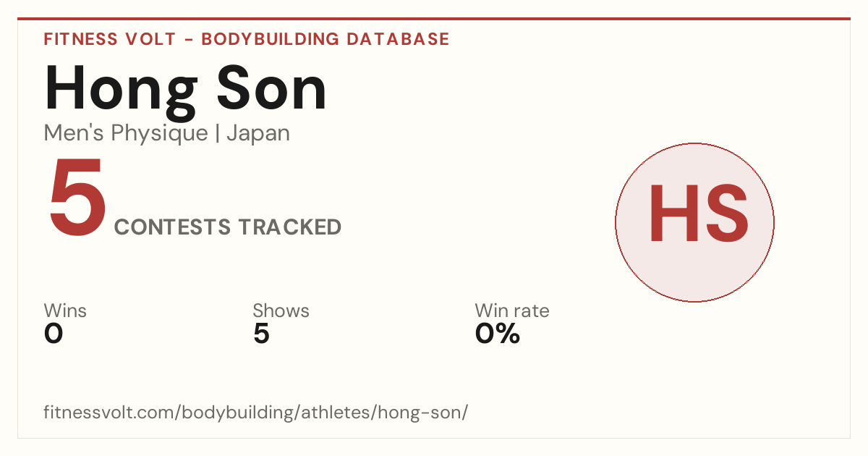Click the Japan country label

(258, 133)
